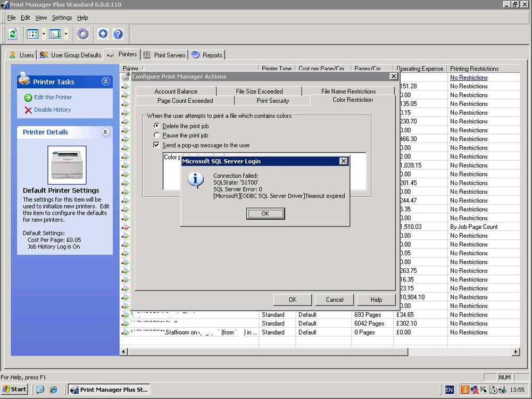Screen dimensions: 532x399
Task: Select Pause the print job radio button
Action: pyautogui.click(x=156, y=135)
